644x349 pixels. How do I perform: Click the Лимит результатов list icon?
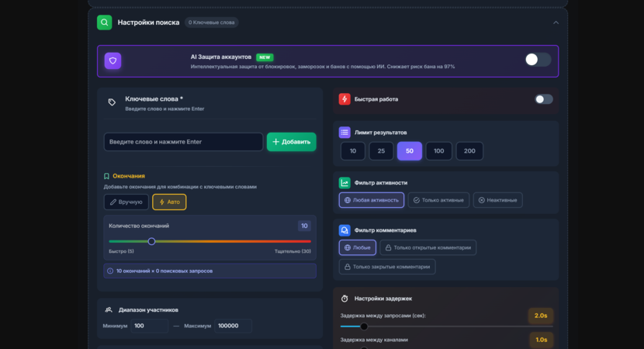tap(345, 132)
